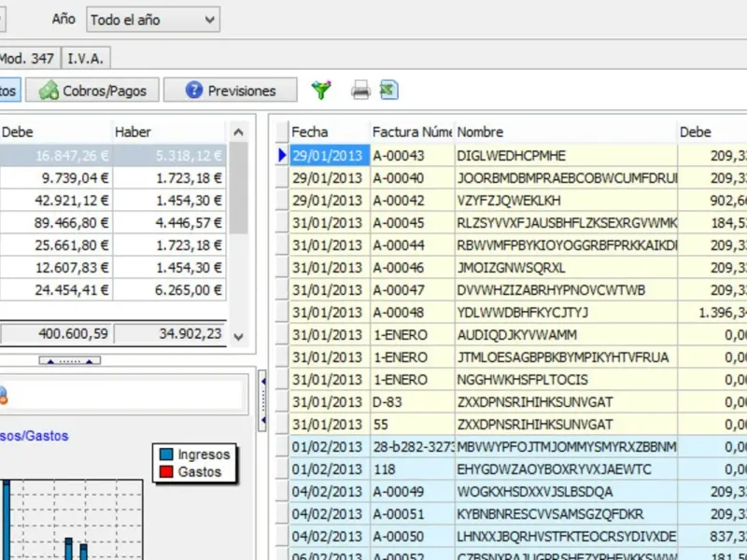The image size is (747, 560).
Task: Click the Debe total 400.600,59
Action: 56,334
